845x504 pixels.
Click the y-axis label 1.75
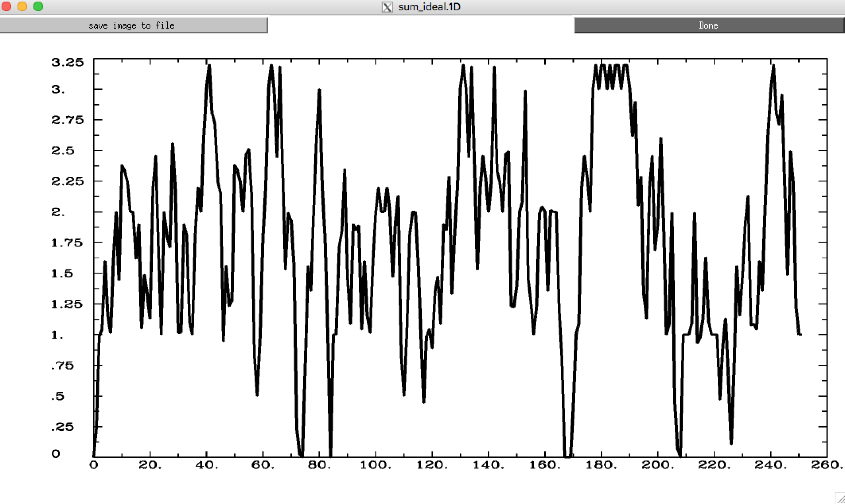67,242
